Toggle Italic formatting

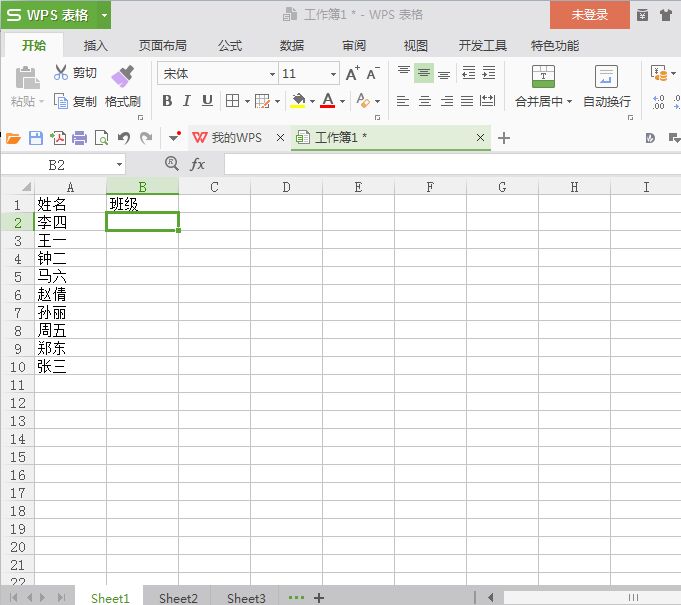pyautogui.click(x=187, y=101)
